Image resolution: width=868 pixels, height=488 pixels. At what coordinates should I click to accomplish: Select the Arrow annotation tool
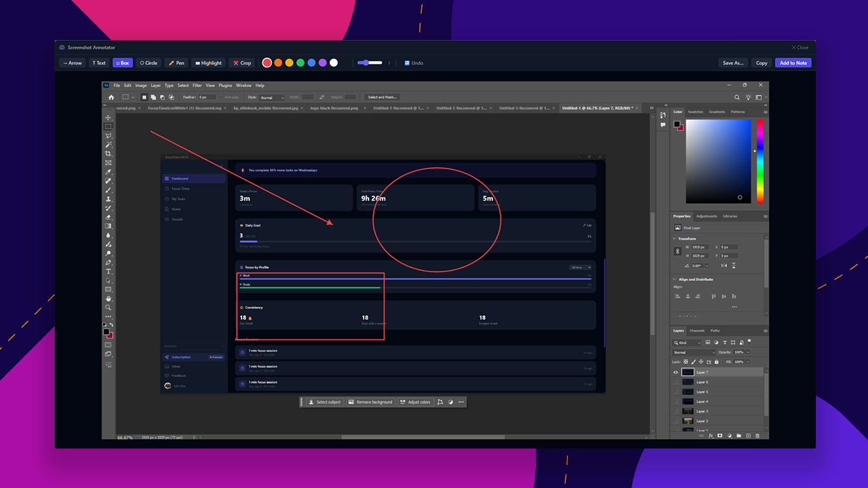pyautogui.click(x=72, y=63)
